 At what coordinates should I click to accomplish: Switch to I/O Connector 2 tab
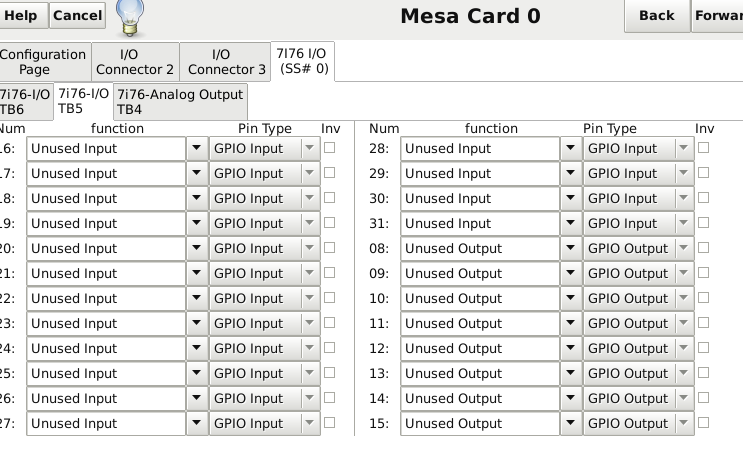tap(135, 62)
